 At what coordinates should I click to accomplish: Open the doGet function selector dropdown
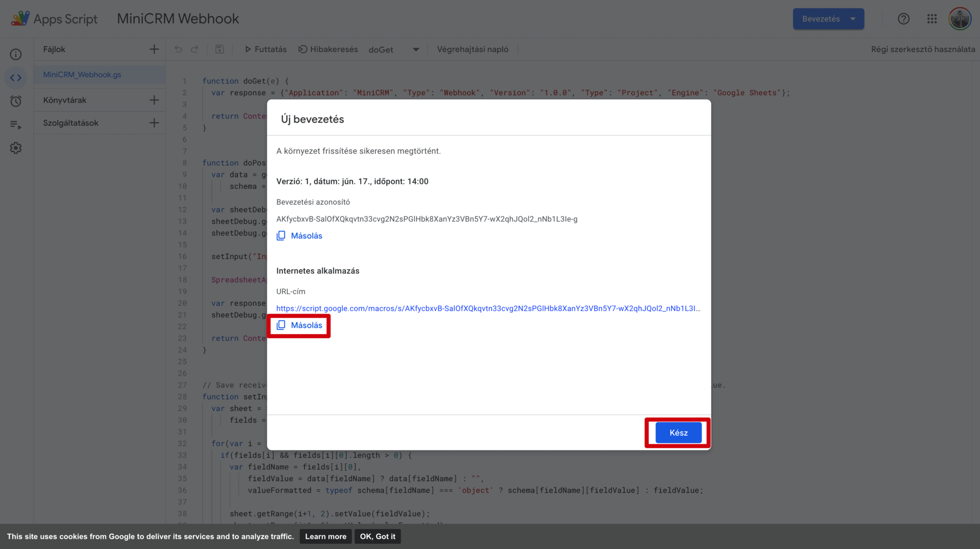point(394,50)
